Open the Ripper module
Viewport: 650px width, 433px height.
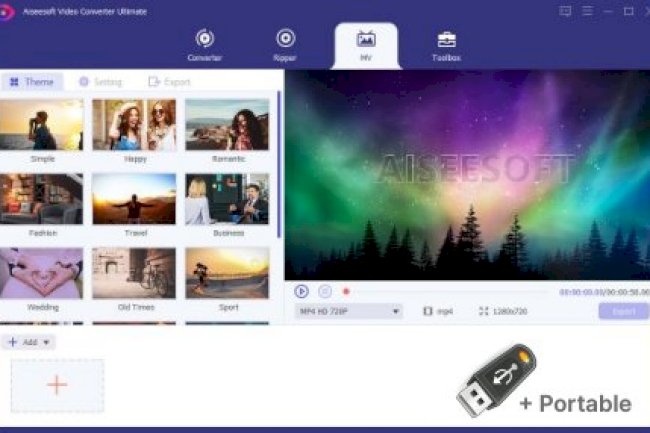(x=285, y=46)
